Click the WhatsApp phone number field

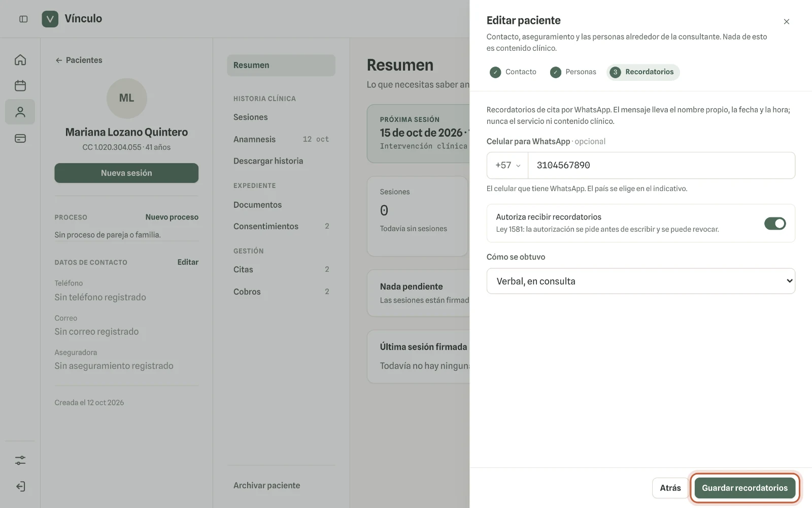[661, 165]
